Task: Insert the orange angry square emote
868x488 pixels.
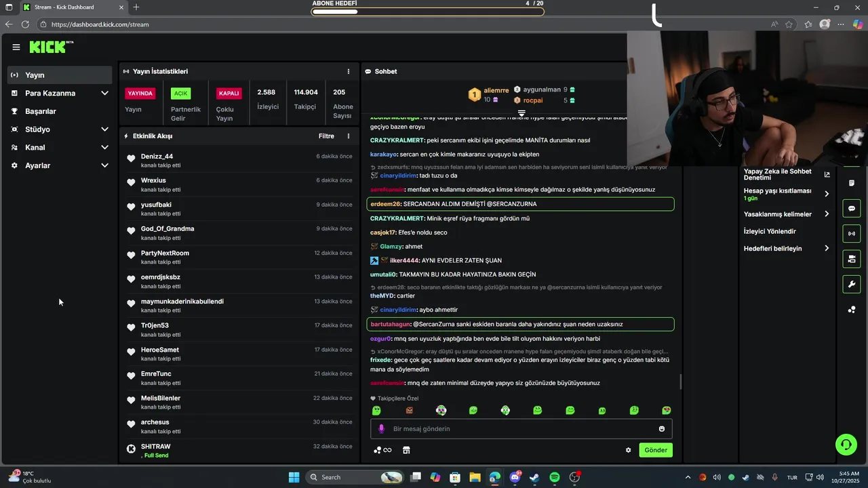Action: click(409, 411)
